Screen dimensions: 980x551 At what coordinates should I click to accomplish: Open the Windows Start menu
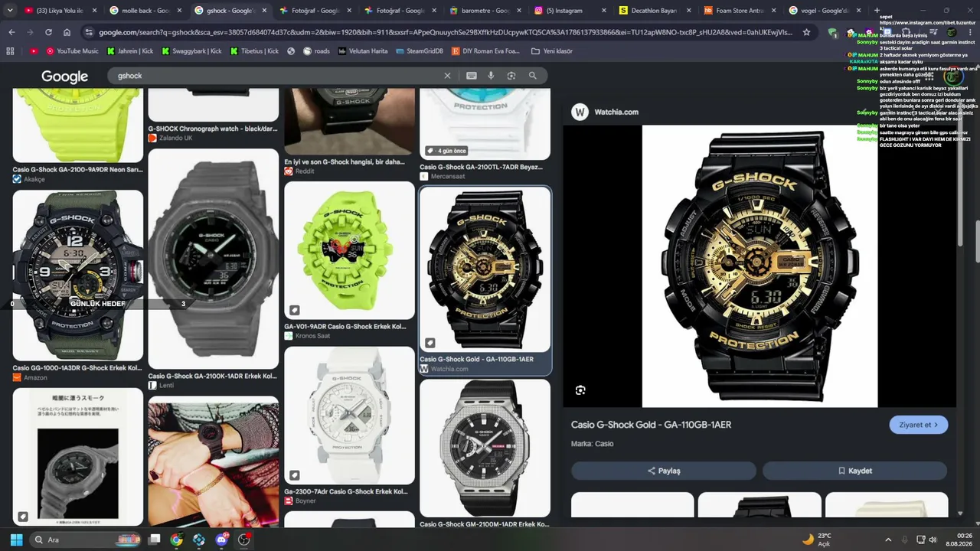pos(16,540)
